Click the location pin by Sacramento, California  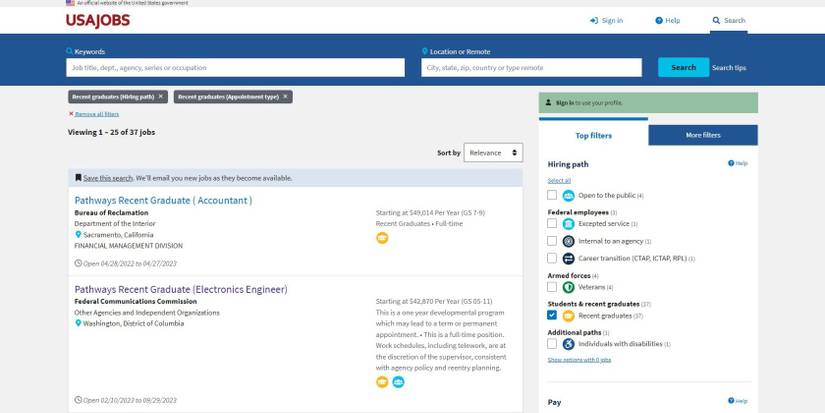pyautogui.click(x=78, y=235)
